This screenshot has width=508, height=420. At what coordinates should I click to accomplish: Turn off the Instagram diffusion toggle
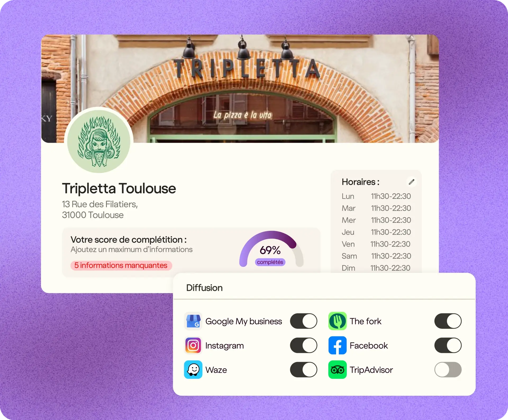(303, 345)
